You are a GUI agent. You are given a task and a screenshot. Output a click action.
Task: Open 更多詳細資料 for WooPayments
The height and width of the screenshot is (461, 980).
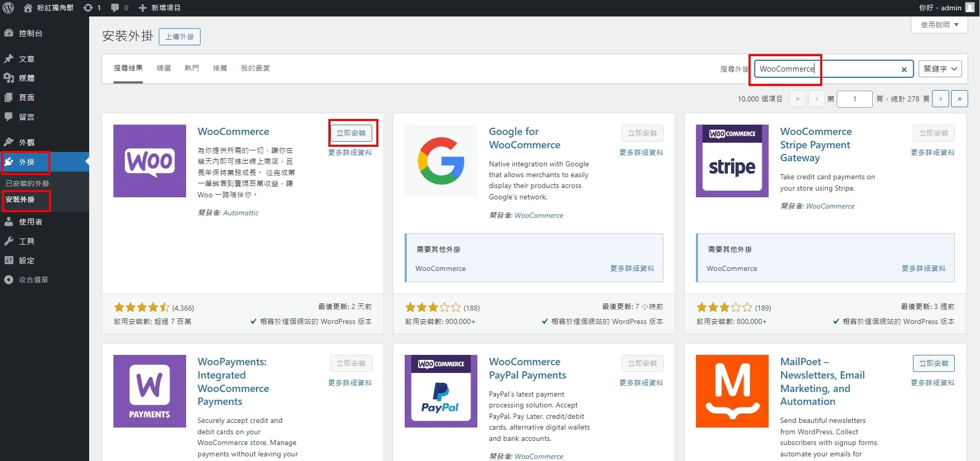[x=350, y=383]
